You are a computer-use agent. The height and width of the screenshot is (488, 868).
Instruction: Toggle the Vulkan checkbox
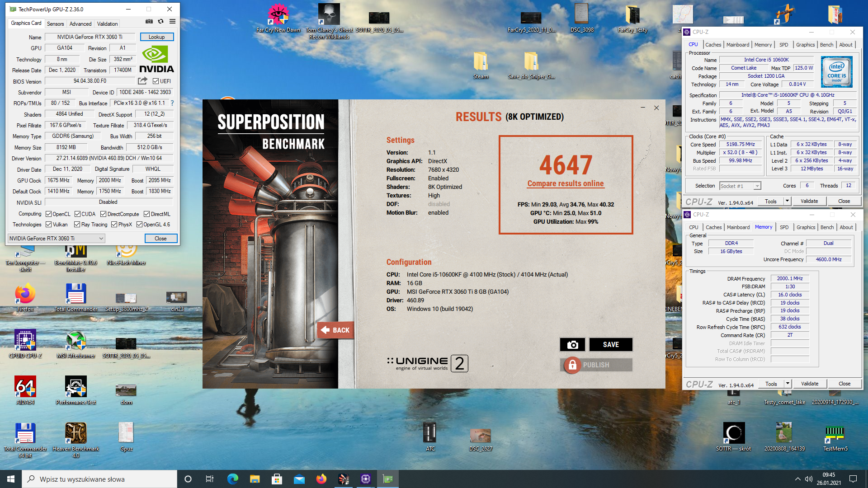tap(49, 225)
